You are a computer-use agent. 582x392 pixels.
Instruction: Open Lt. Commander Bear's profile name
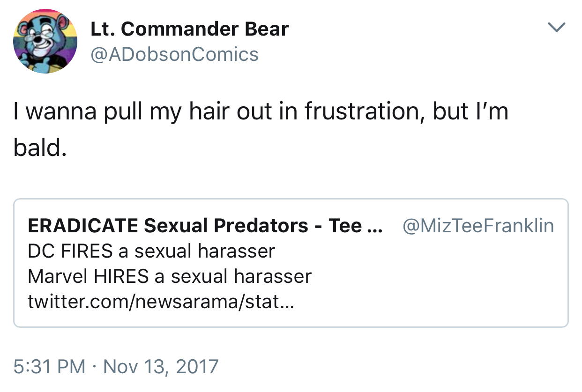(x=189, y=30)
